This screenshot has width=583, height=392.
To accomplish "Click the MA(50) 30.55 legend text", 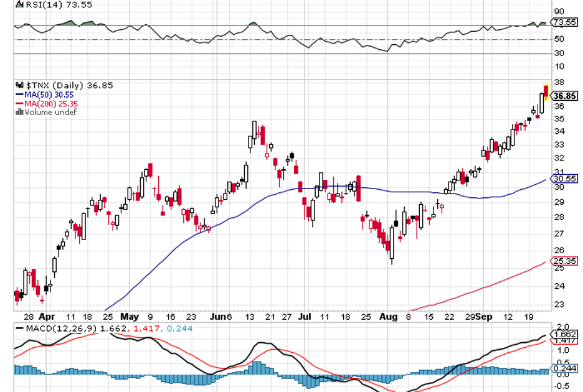I will coord(49,95).
